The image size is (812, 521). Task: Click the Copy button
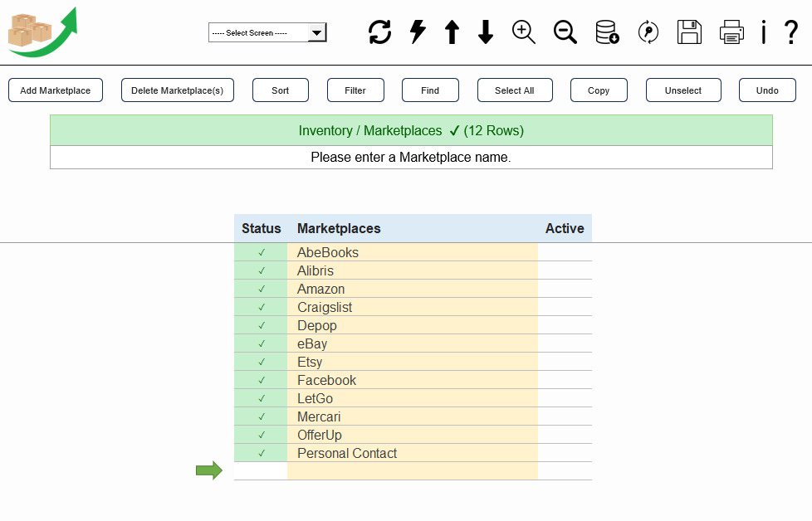tap(599, 90)
